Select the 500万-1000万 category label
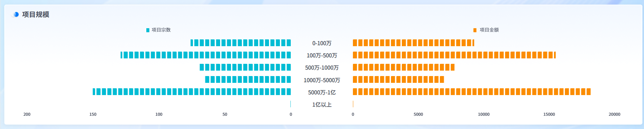644x129 pixels. click(322, 68)
